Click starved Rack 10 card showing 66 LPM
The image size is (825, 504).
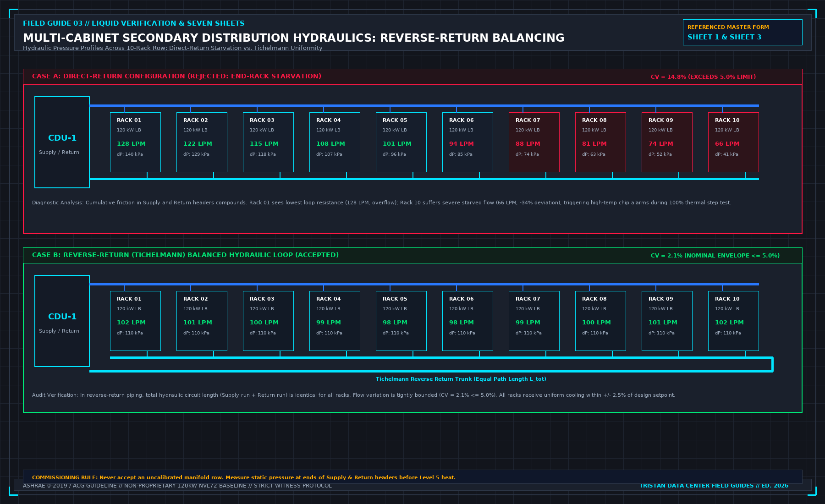pyautogui.click(x=733, y=142)
